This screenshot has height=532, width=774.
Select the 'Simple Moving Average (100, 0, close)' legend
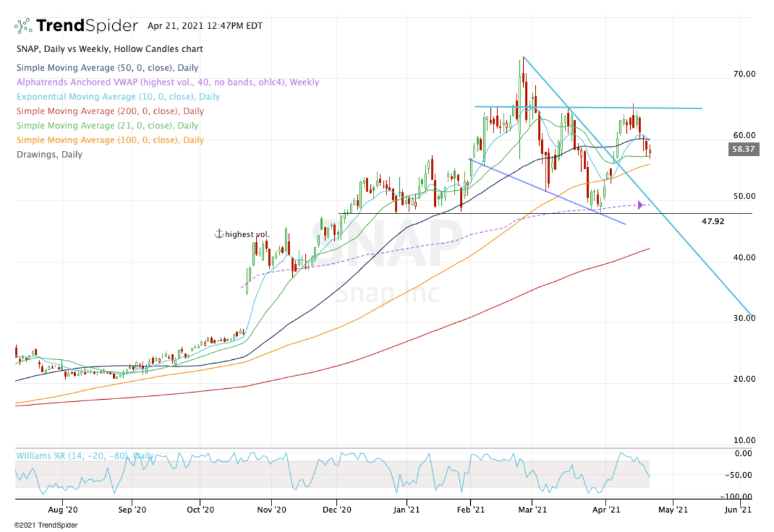(x=110, y=140)
